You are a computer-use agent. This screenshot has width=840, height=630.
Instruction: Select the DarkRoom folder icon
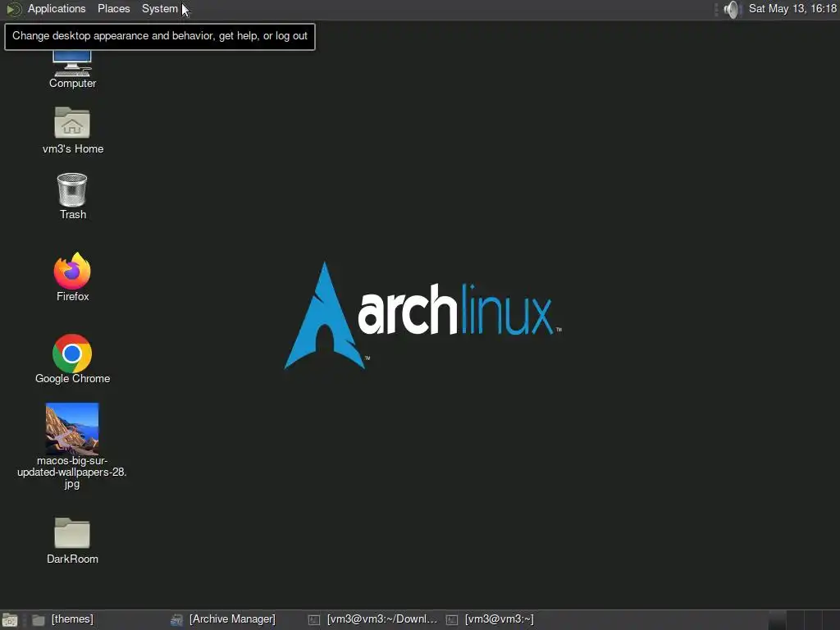(x=72, y=533)
